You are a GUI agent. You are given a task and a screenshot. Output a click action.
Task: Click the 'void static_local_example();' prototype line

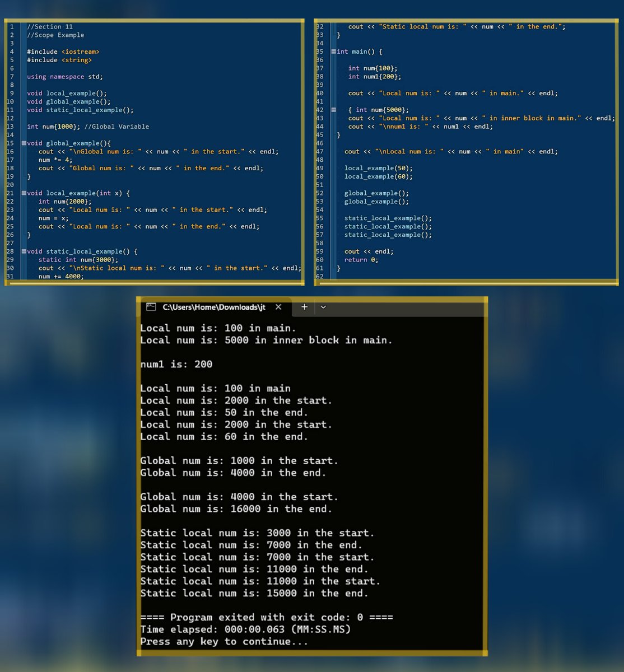80,110
